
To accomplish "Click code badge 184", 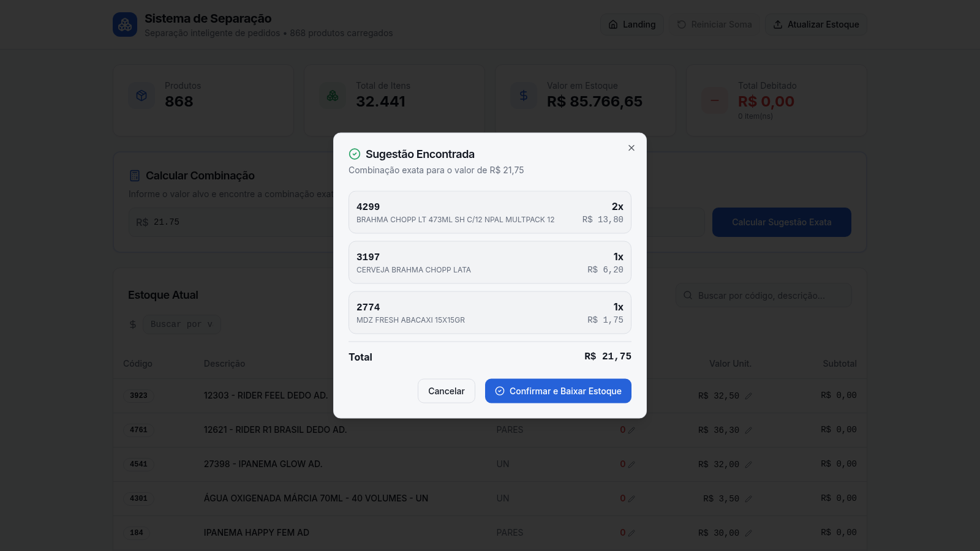I will (137, 533).
